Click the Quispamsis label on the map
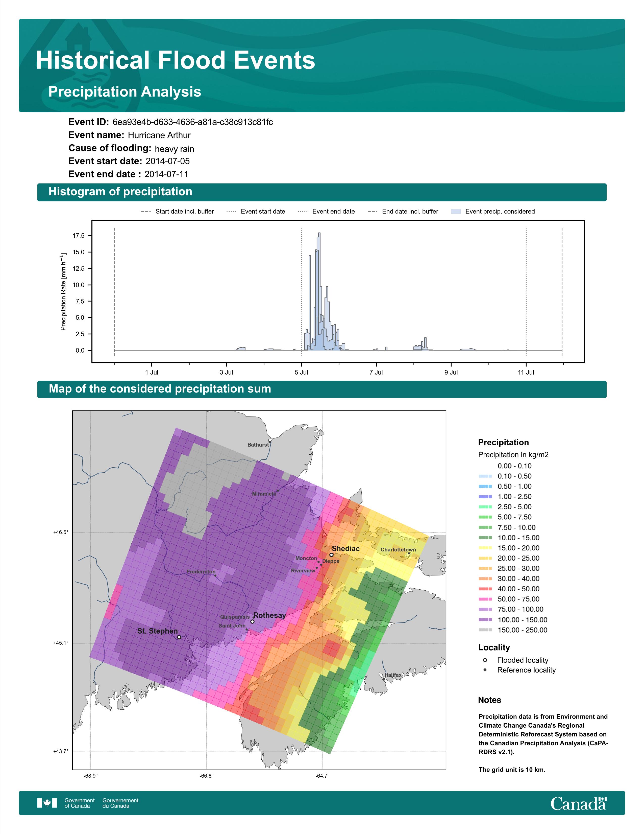This screenshot has height=834, width=644. (235, 617)
